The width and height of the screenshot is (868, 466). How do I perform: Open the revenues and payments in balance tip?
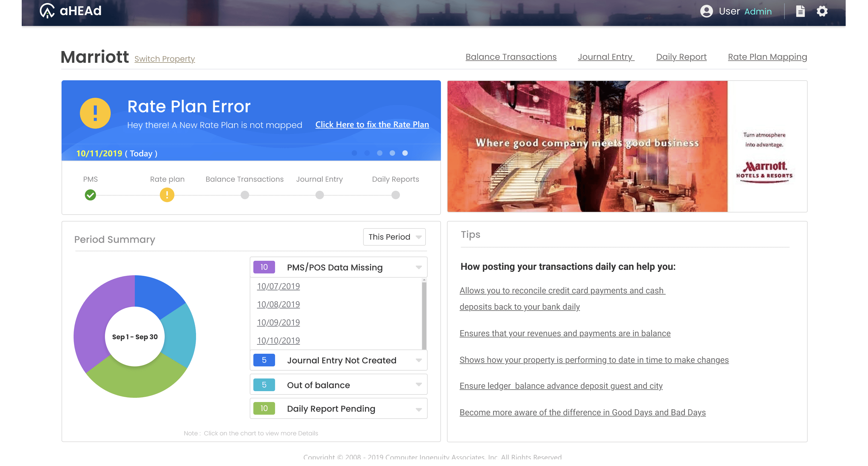tap(565, 333)
